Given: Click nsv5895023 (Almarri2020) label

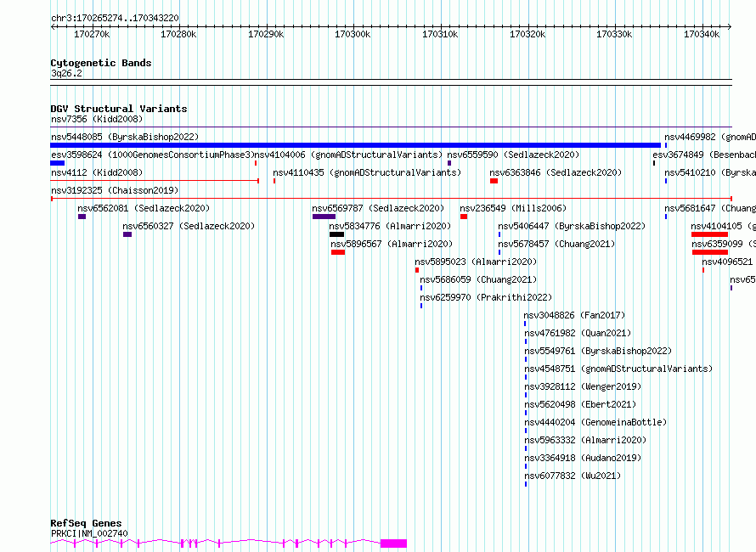Looking at the screenshot, I should coord(476,262).
